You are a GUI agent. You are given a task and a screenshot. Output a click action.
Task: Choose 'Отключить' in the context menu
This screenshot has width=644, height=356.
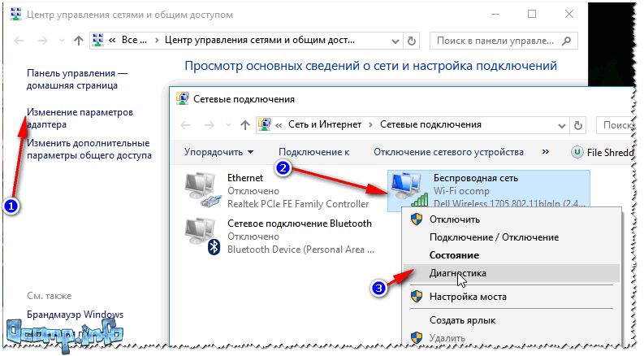tap(512, 219)
